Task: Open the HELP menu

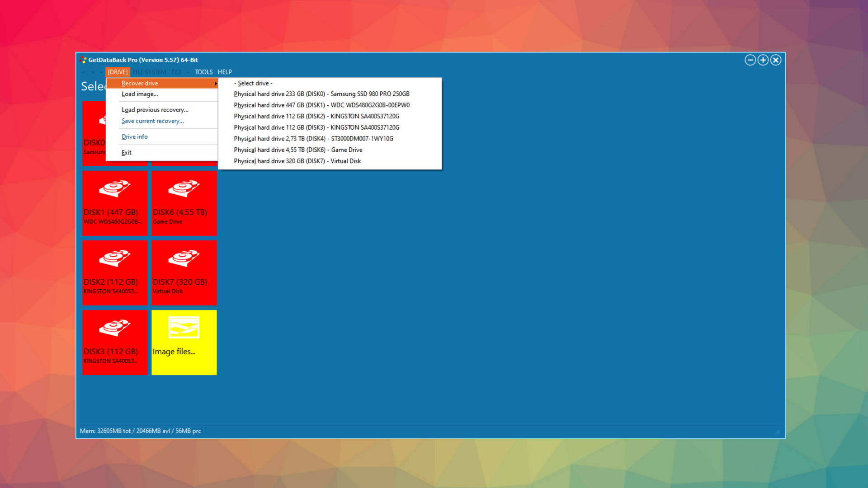Action: (225, 72)
